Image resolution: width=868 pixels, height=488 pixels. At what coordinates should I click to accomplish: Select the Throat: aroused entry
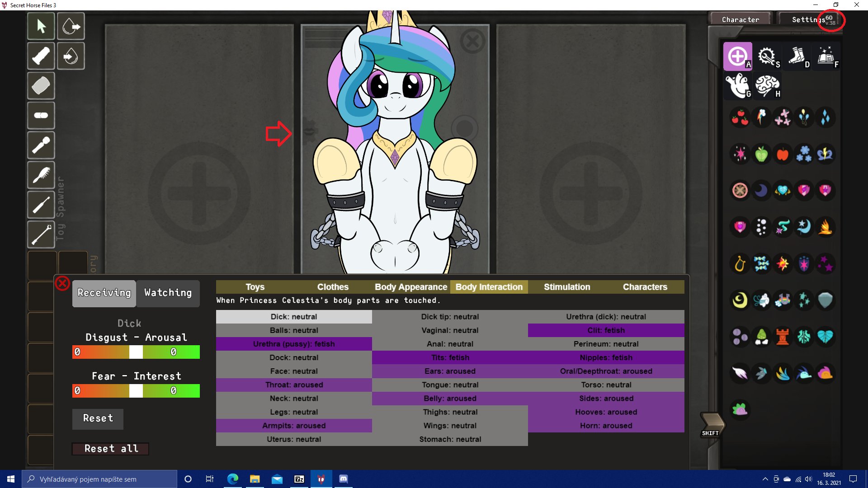[x=294, y=385]
